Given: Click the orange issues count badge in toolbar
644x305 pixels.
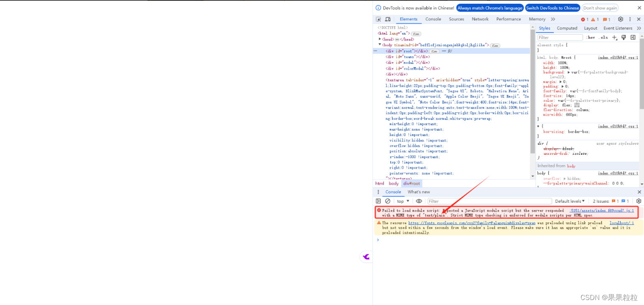Looking at the screenshot, I should (607, 19).
